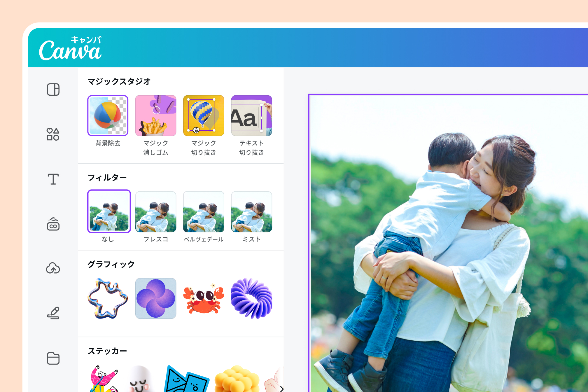The image size is (588, 392).
Task: Show more stickers with the right chevron
Action: click(281, 388)
